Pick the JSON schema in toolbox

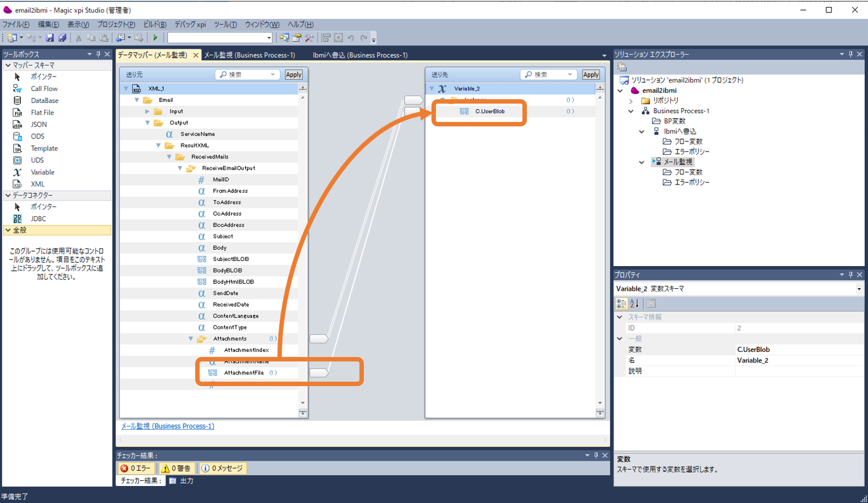click(39, 124)
